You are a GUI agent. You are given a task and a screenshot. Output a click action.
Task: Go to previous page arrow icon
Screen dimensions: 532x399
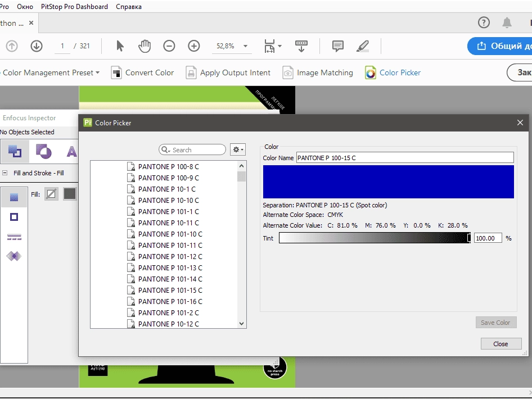12,46
